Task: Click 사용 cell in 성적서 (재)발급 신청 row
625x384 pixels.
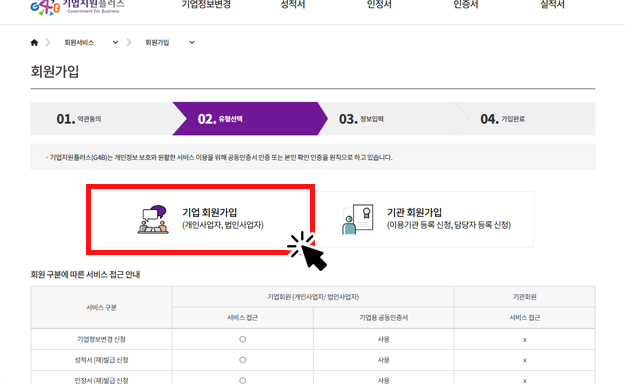Action: coord(383,360)
